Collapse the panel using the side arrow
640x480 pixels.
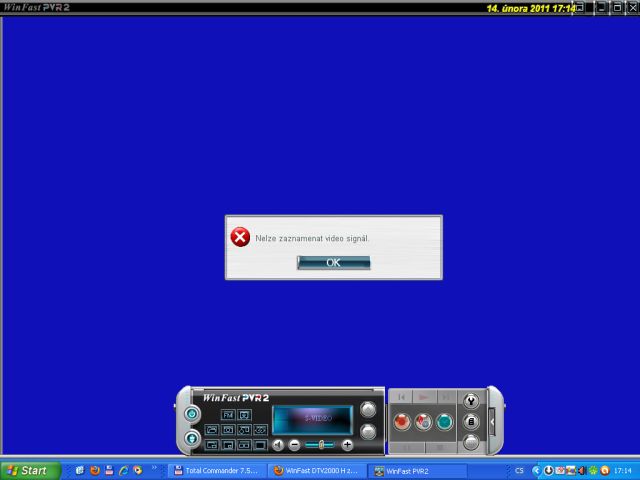pyautogui.click(x=492, y=422)
